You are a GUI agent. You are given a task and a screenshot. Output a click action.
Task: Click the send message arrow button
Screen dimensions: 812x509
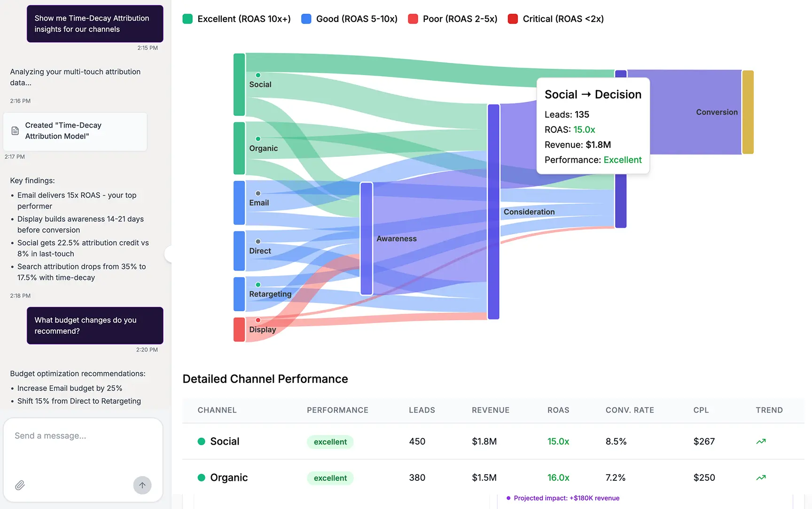coord(142,485)
